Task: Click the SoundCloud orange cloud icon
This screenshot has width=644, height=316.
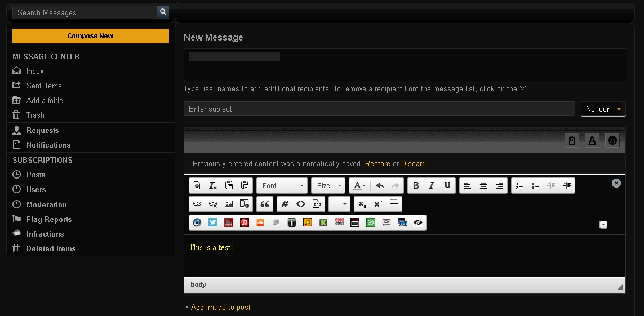Action: click(x=260, y=222)
